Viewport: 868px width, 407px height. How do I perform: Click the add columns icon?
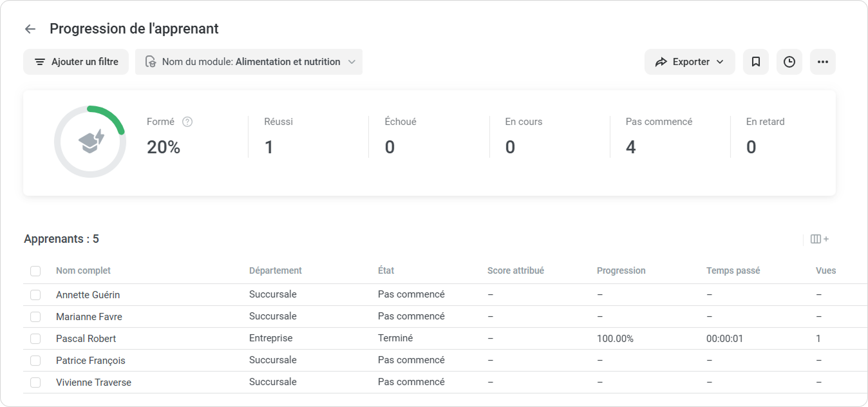point(819,239)
